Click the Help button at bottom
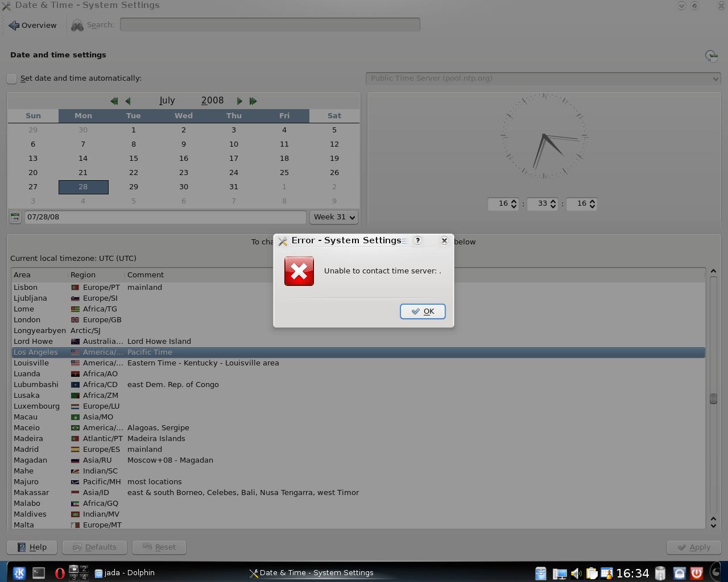 point(32,547)
